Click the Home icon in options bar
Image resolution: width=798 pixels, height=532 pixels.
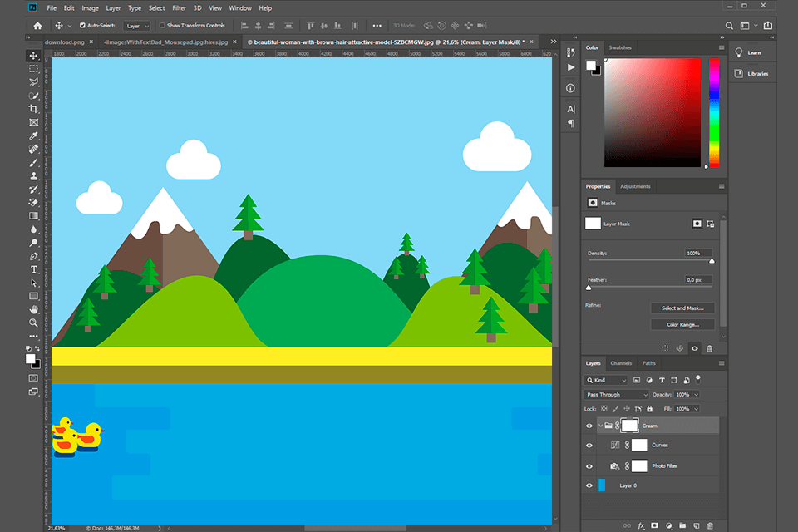37,26
